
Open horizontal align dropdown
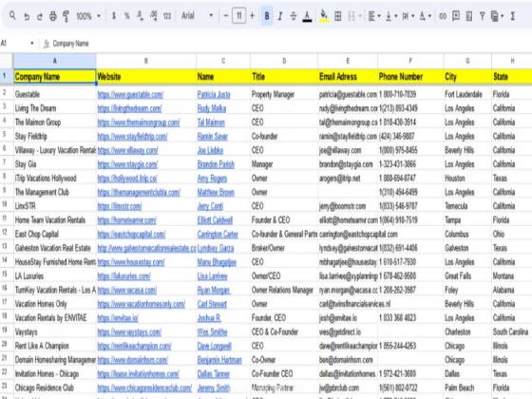click(x=374, y=16)
